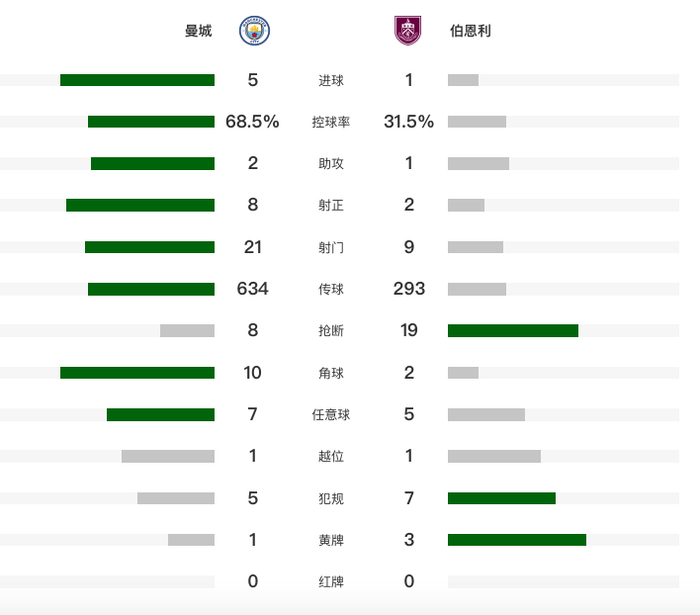Select the 红牌 stat label
Viewport: 700px width, 615px height.
331,582
